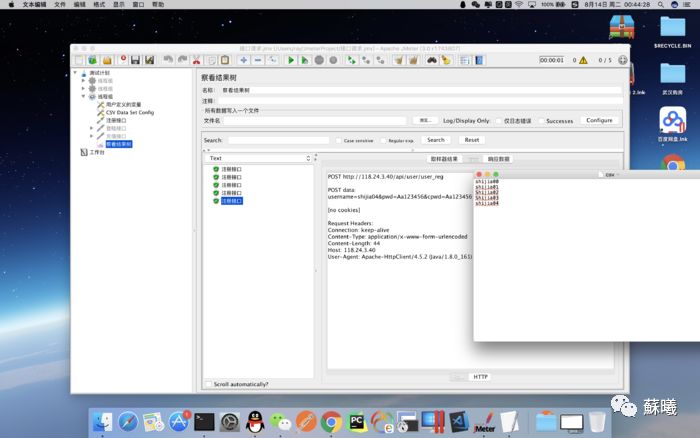Click the Open file folder icon

(x=107, y=60)
